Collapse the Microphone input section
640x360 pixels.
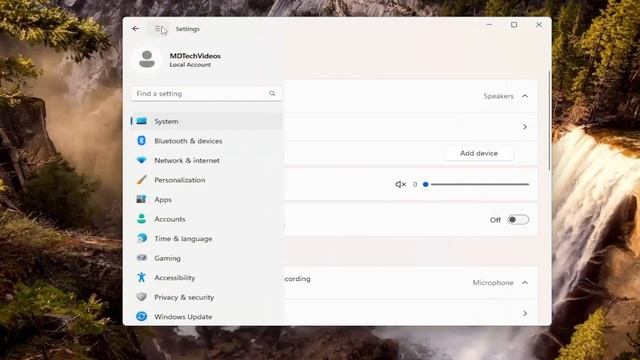tap(525, 282)
